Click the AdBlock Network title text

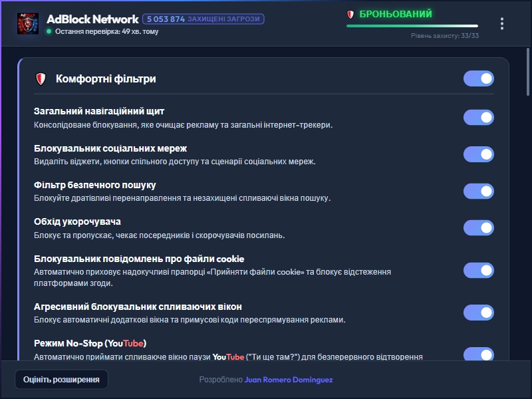coord(92,19)
